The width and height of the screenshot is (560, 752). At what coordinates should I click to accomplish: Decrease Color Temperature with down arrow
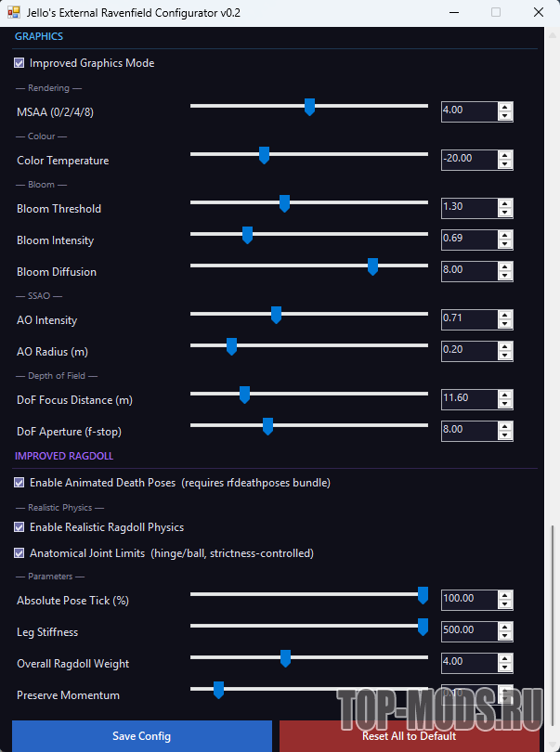coord(504,164)
